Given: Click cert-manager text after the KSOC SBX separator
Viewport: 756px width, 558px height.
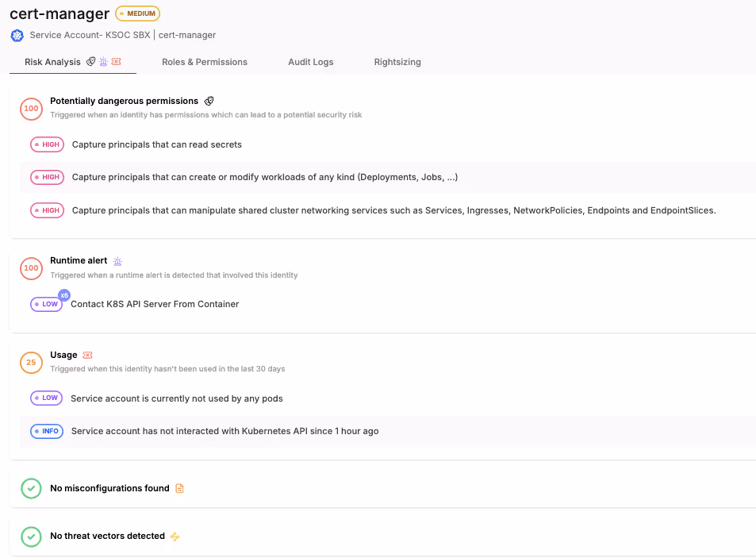Looking at the screenshot, I should click(187, 35).
